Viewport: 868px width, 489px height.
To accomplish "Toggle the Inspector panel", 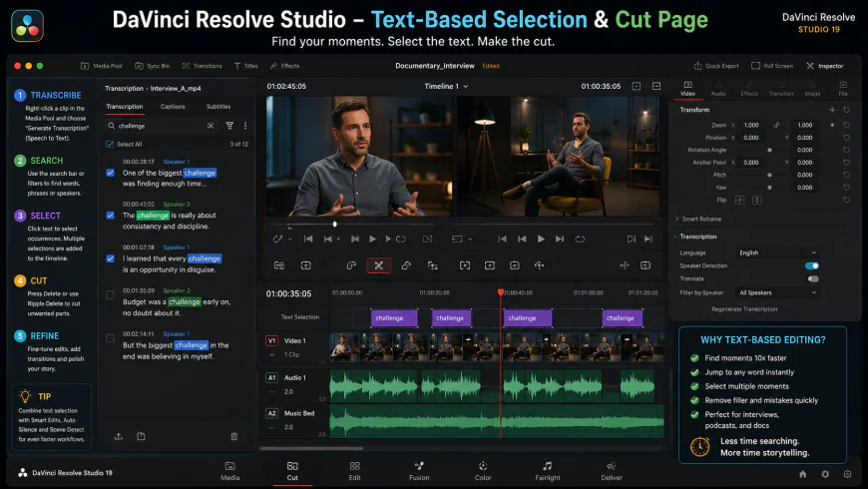I will coord(825,66).
